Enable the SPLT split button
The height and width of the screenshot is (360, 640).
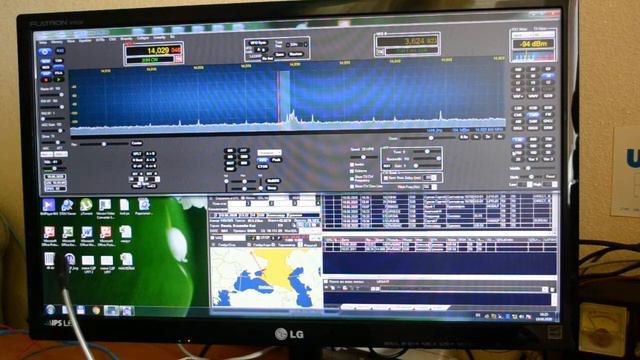point(137,153)
